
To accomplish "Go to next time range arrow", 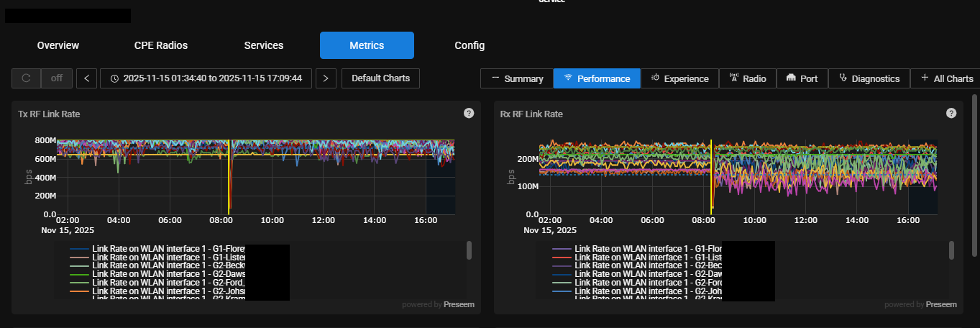I will point(326,78).
